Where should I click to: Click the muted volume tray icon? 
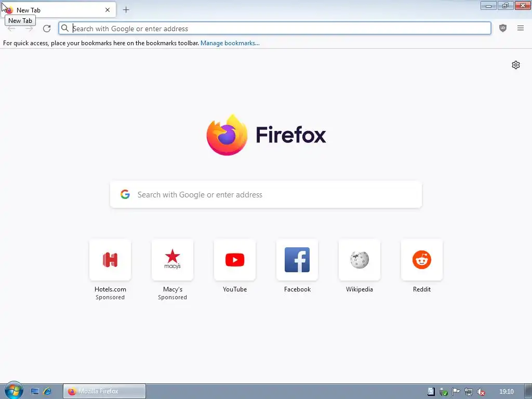pos(481,392)
